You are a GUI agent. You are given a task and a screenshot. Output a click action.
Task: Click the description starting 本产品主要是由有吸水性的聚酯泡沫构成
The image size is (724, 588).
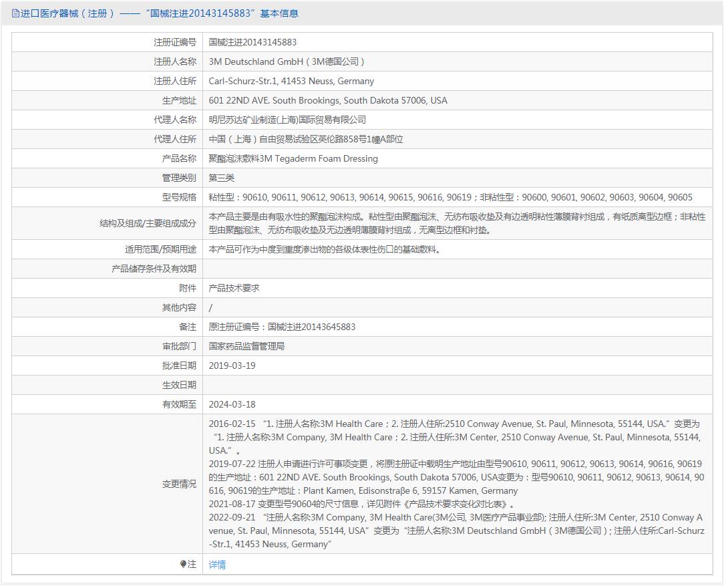pyautogui.click(x=457, y=224)
